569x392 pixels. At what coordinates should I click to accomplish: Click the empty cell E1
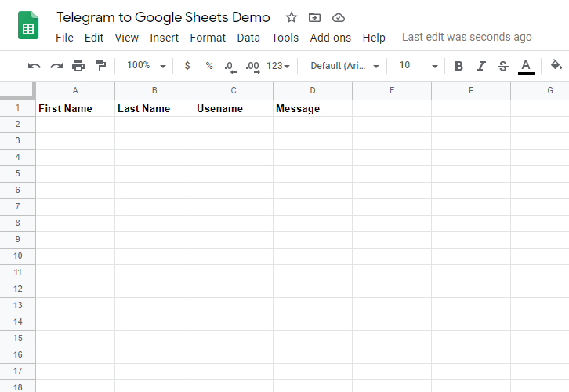click(392, 108)
